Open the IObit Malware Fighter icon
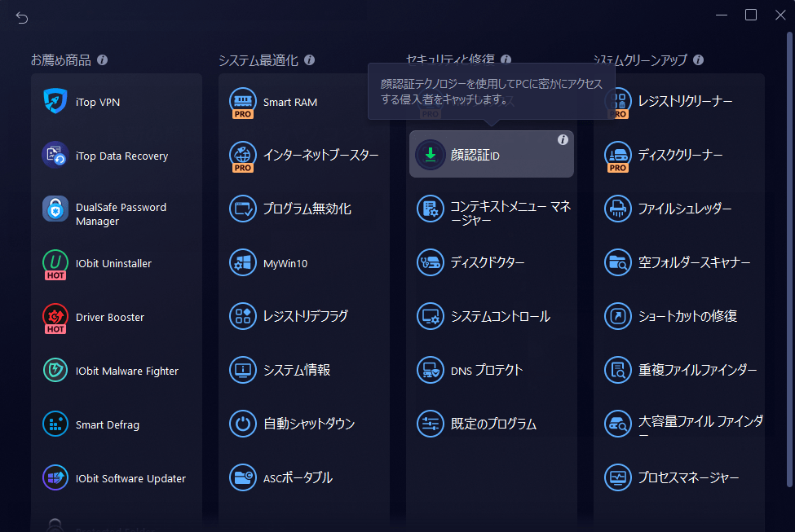795x532 pixels. [x=55, y=370]
